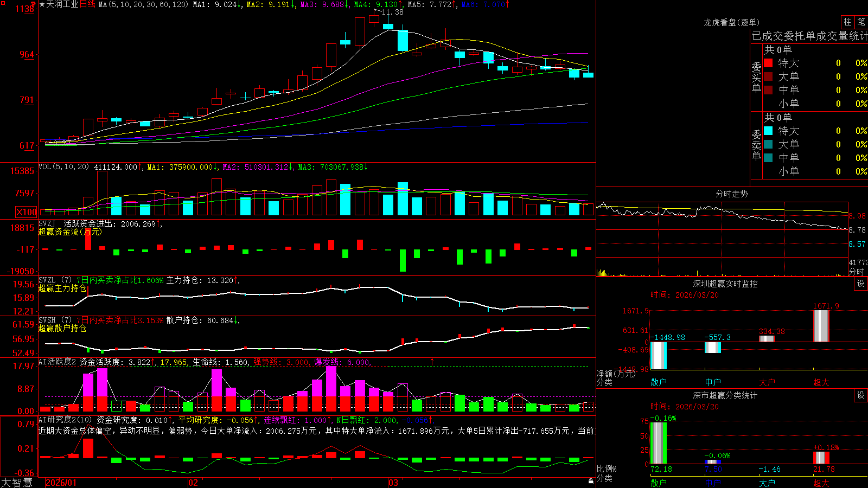Click the star icon before 天润工业
Screen dimensions: 868x488
click(x=42, y=4)
